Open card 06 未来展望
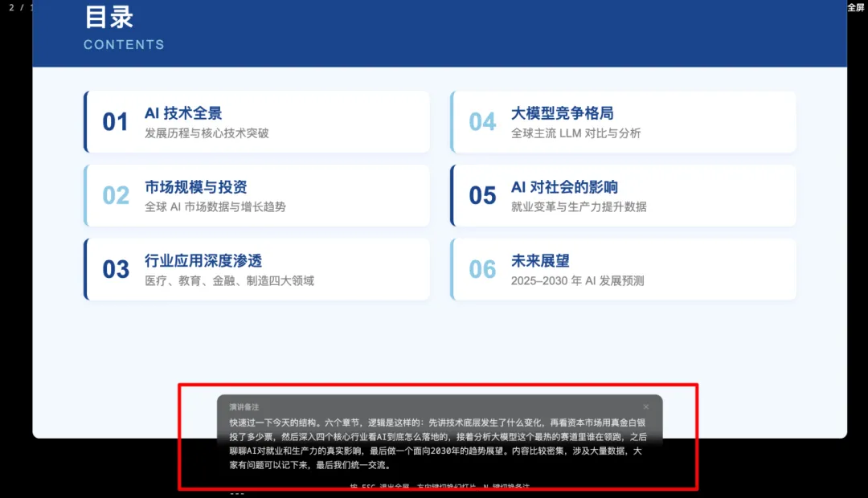Viewport: 868px width, 498px height. tap(624, 269)
